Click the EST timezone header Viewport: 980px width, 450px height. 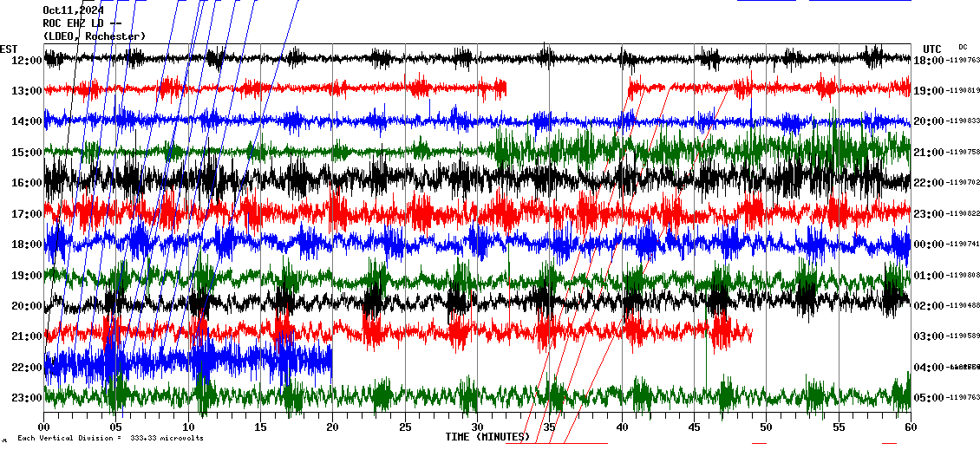click(x=9, y=49)
